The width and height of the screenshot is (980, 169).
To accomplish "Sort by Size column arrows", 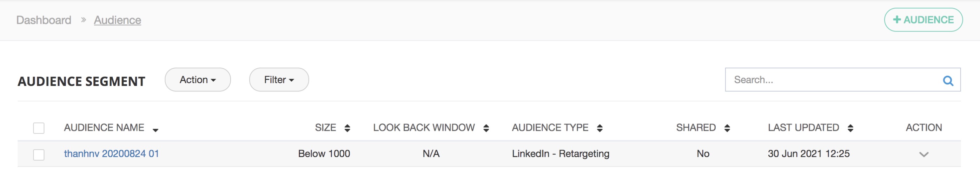I will pyautogui.click(x=347, y=128).
